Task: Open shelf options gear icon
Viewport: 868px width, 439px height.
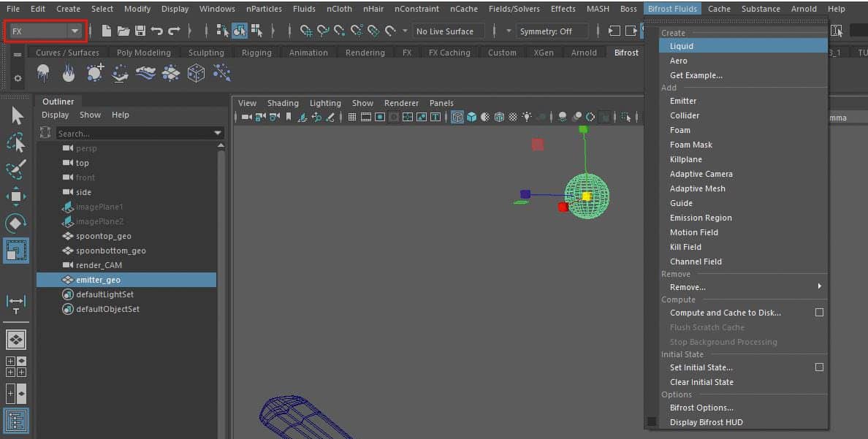Action: pyautogui.click(x=17, y=79)
